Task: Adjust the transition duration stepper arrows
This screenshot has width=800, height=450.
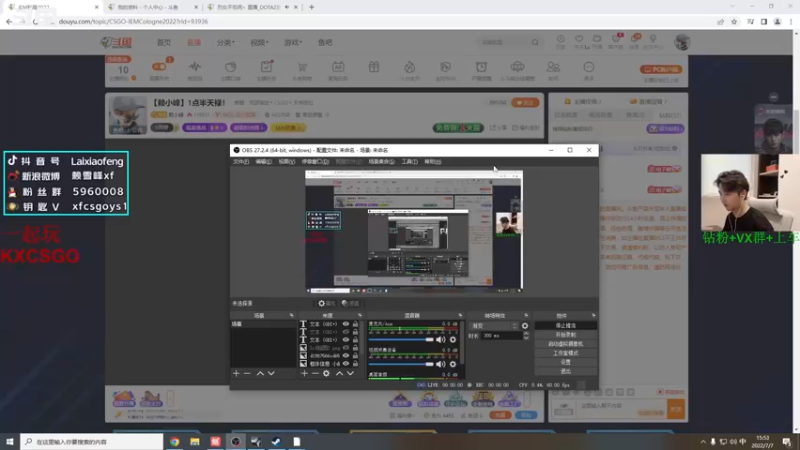Action: point(526,336)
